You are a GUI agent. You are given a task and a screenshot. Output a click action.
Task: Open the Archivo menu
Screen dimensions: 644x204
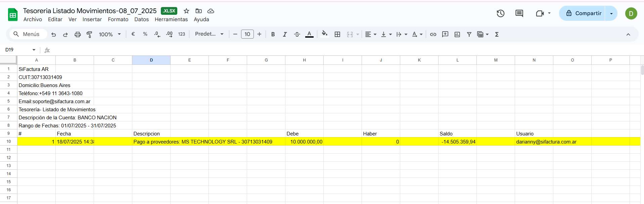[33, 19]
